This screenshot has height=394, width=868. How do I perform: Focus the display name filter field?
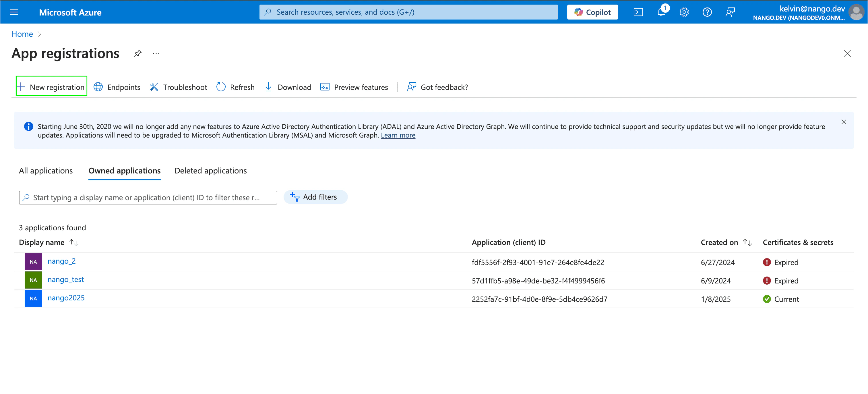tap(148, 198)
